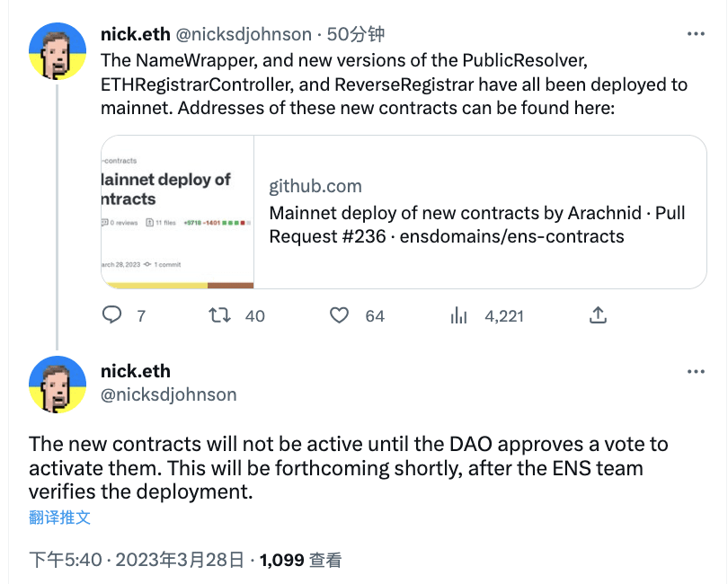Open the more options menu on the first tweet
Image resolution: width=728 pixels, height=584 pixels.
(x=696, y=32)
